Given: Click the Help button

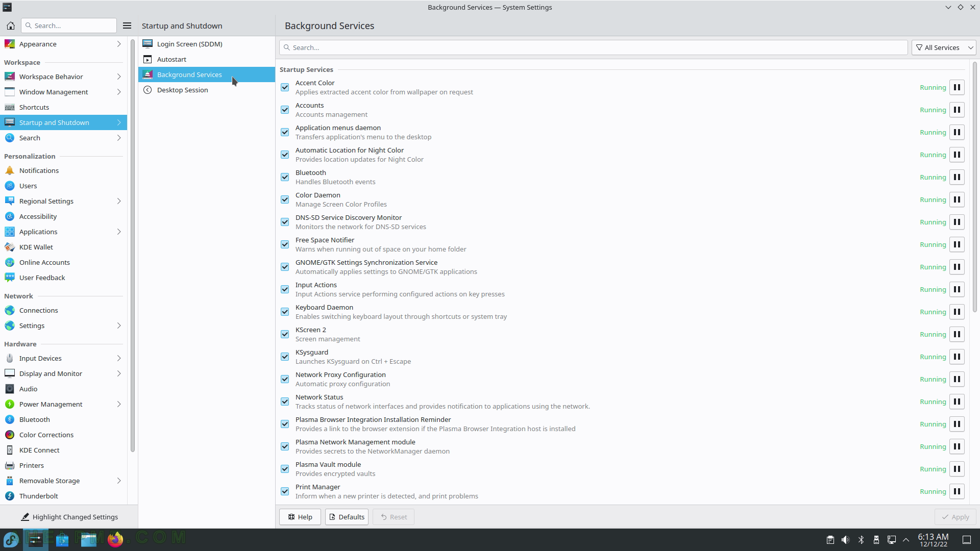Looking at the screenshot, I should click(300, 517).
